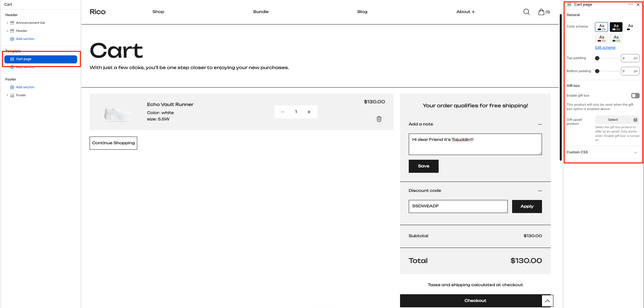This screenshot has height=308, width=644.
Task: Delete Echo Vault Runner with trash icon
Action: coord(379,119)
